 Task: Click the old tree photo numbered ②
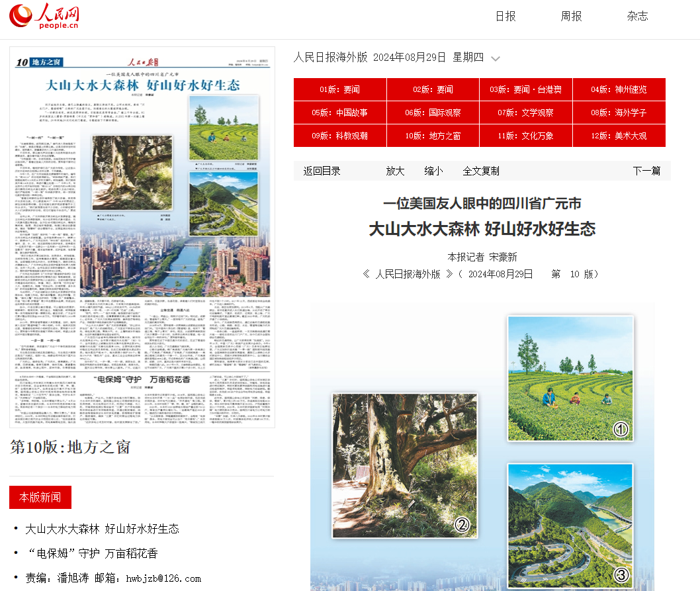tap(405, 465)
